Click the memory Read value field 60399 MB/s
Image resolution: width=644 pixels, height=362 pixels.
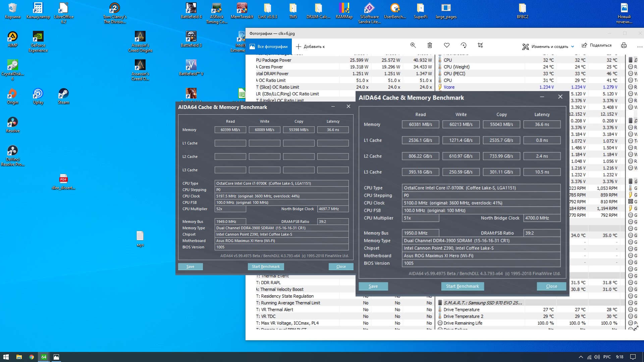coord(230,130)
